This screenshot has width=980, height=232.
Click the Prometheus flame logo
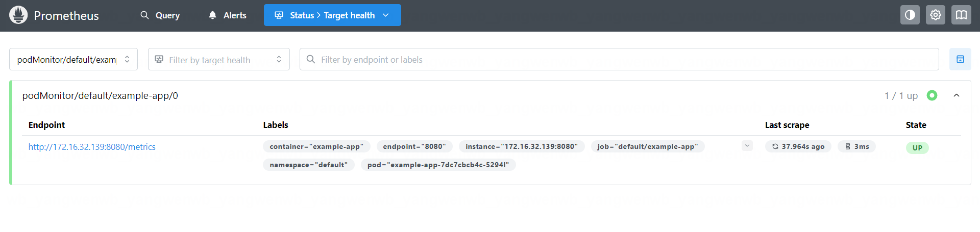click(x=18, y=15)
